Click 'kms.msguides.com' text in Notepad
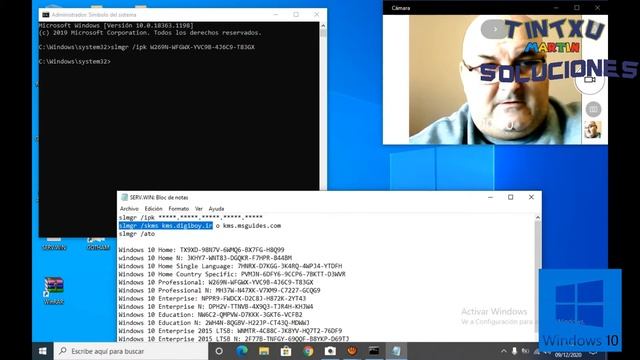Screen dimensions: 640x360 (252, 226)
